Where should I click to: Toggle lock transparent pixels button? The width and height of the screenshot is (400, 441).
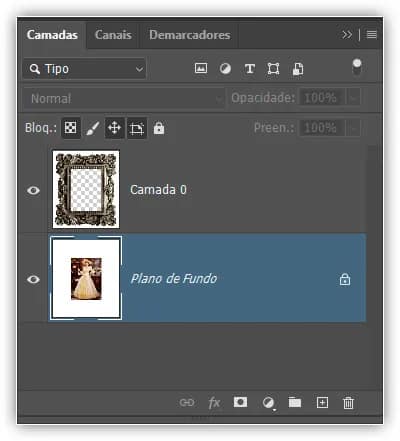coord(71,128)
